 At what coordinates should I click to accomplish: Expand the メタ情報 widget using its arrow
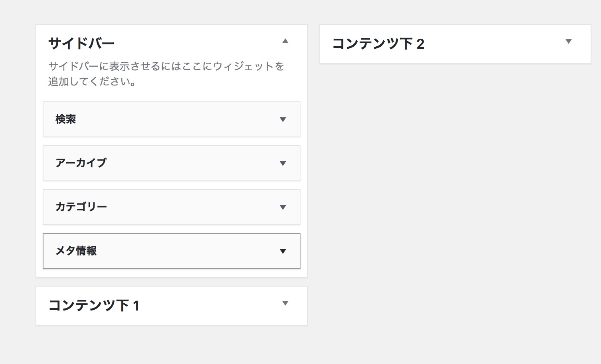click(283, 251)
